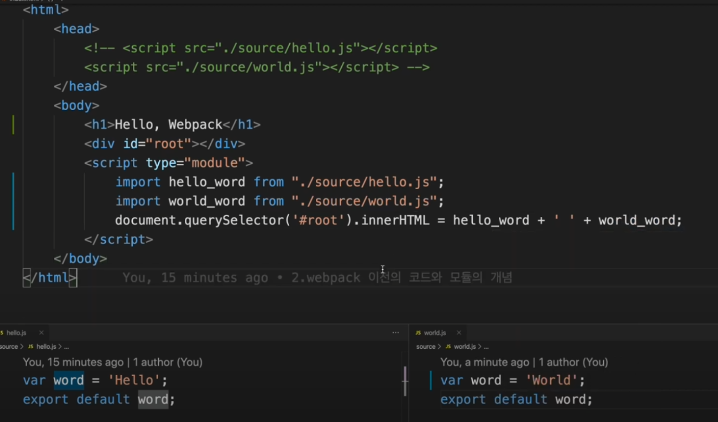Place cursor on closing </html> tag
The height and width of the screenshot is (422, 718).
pos(50,278)
